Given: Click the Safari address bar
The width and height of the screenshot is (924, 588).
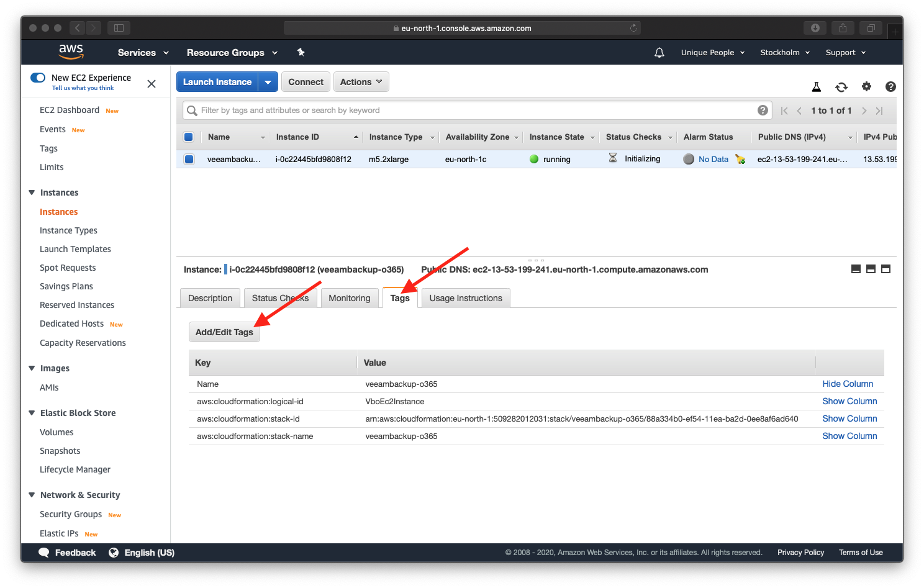Looking at the screenshot, I should (x=462, y=28).
